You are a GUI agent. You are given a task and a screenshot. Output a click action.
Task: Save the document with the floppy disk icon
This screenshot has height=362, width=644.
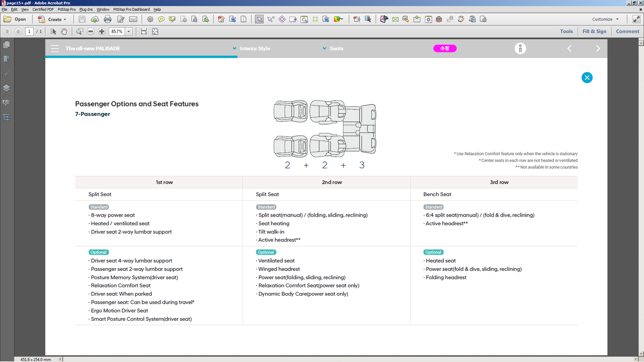click(82, 19)
